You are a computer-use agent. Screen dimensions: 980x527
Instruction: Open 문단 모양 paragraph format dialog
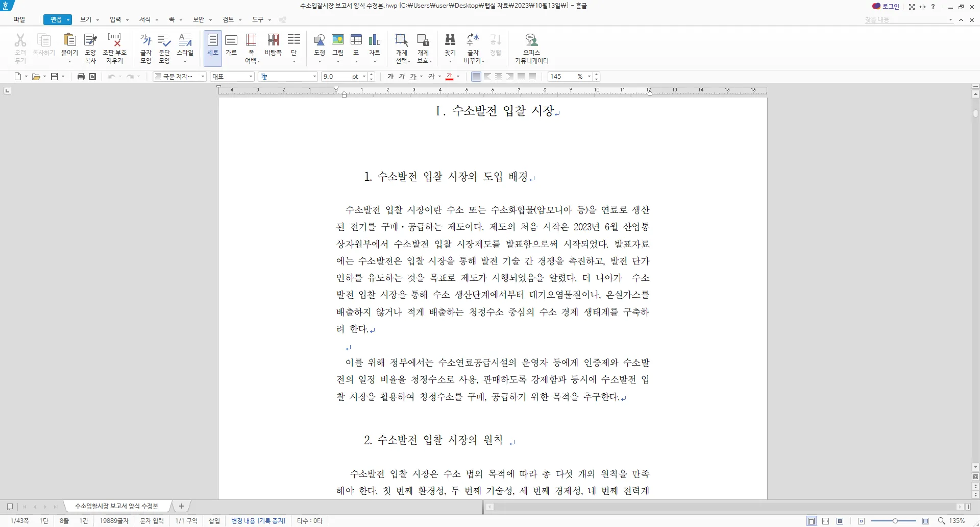pos(164,49)
